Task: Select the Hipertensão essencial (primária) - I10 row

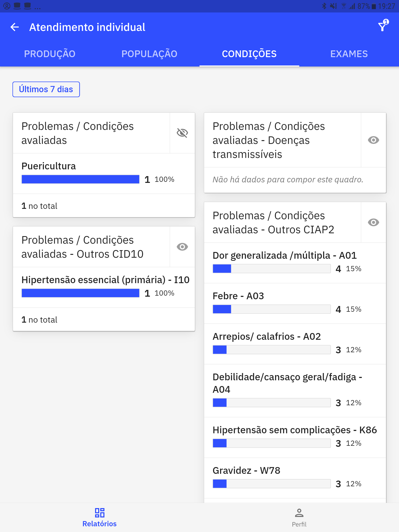Action: click(x=104, y=287)
